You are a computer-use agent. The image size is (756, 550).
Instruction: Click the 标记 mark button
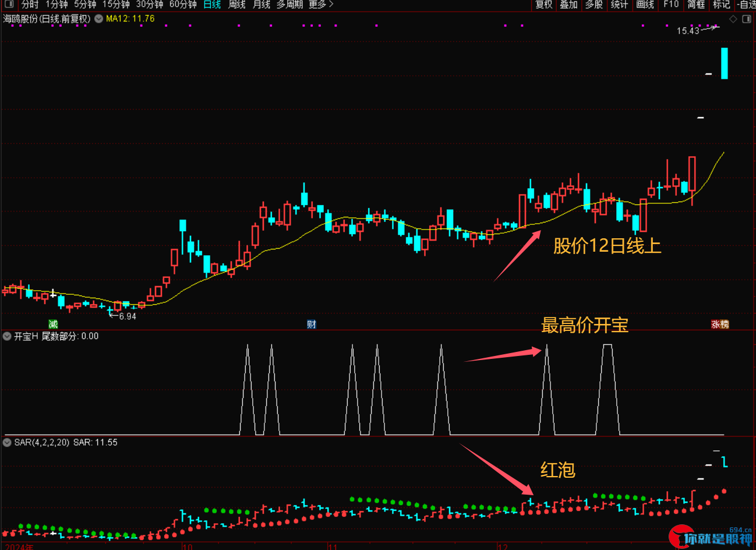point(722,5)
